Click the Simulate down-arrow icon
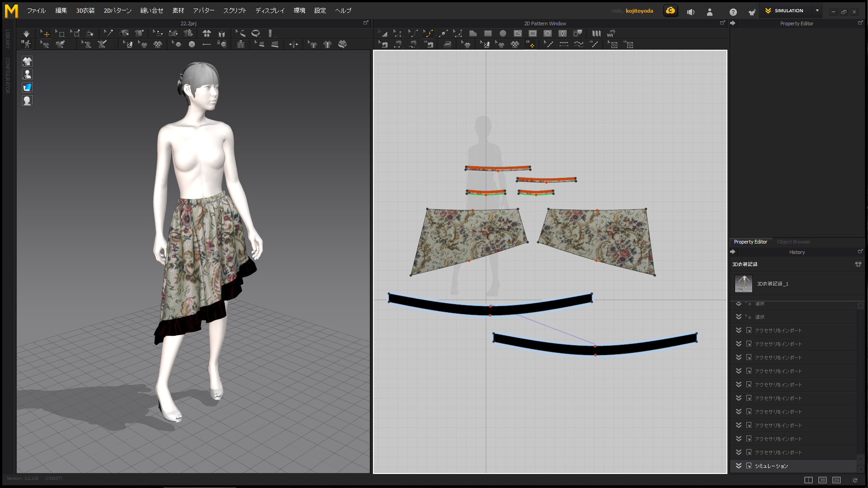 [26, 33]
